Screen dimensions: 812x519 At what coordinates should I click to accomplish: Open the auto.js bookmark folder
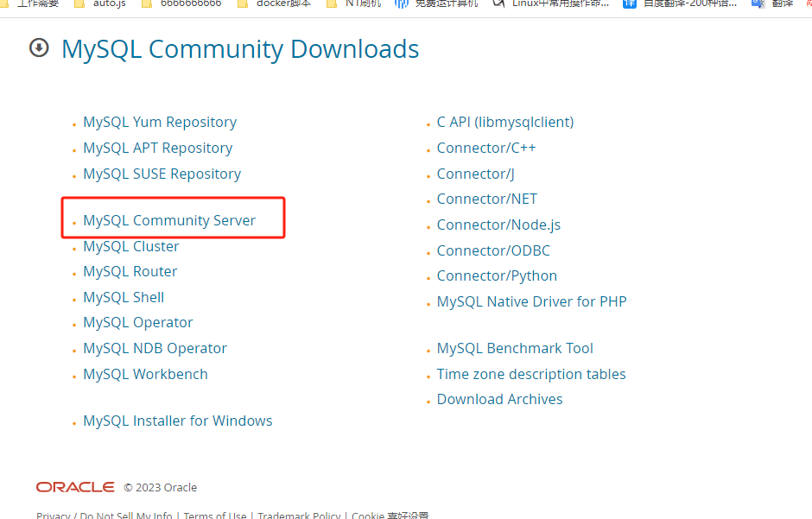(102, 3)
